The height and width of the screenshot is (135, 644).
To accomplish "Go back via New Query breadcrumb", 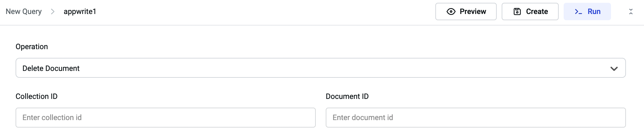I will 24,12.
